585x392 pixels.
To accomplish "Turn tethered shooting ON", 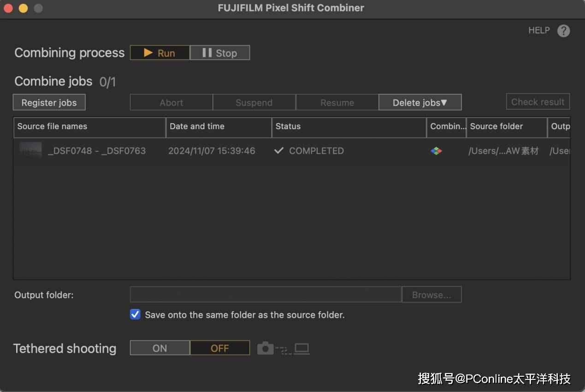I will pos(160,348).
